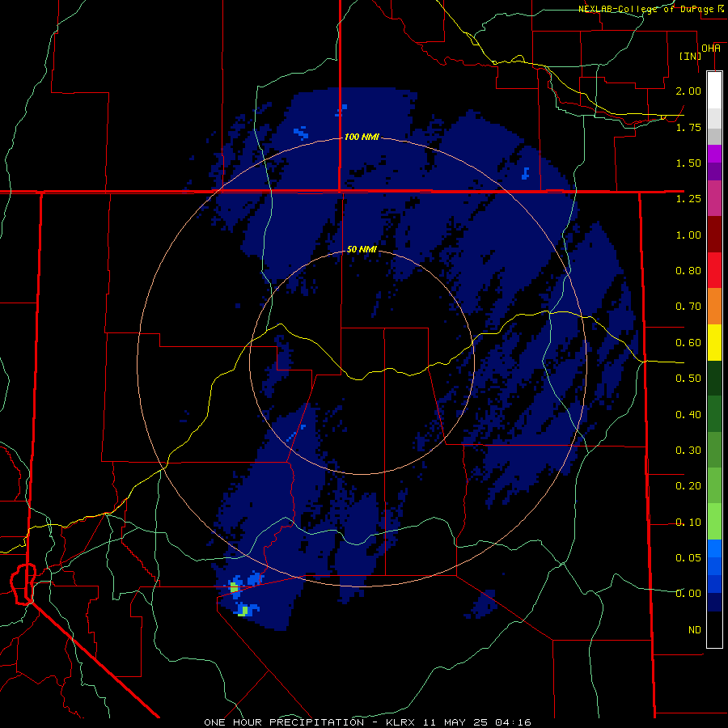Select the bright red legend swatch
The width and height of the screenshot is (728, 728).
714,270
